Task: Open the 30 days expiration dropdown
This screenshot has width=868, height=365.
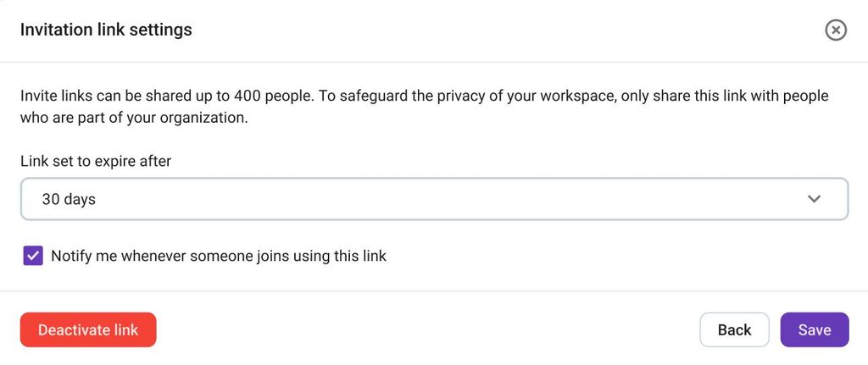Action: [x=434, y=199]
